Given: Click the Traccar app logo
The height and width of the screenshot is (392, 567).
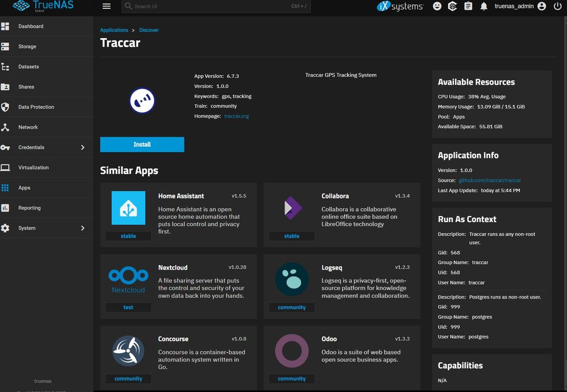Looking at the screenshot, I should pyautogui.click(x=142, y=101).
